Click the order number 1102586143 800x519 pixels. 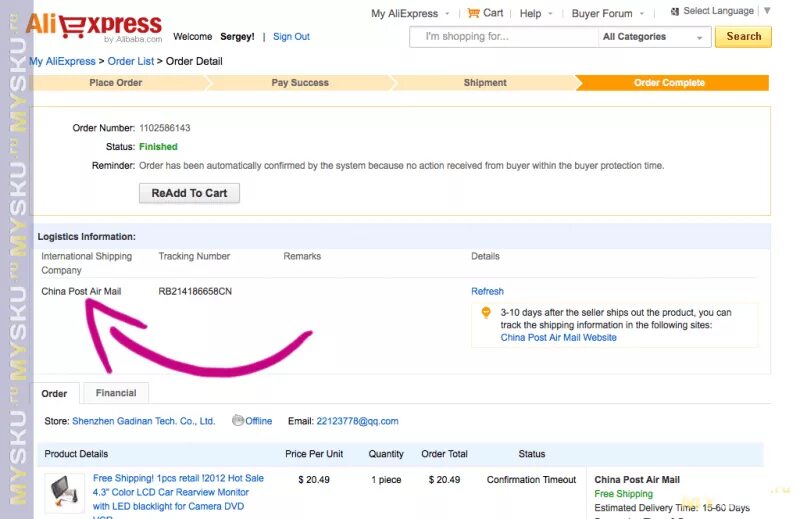(x=165, y=128)
